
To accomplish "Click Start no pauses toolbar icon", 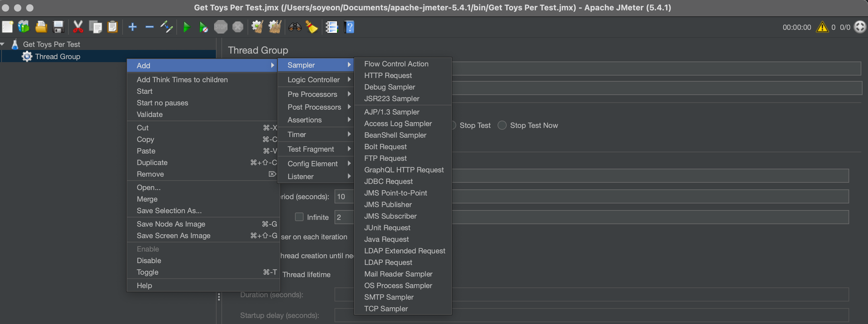I will tap(203, 27).
